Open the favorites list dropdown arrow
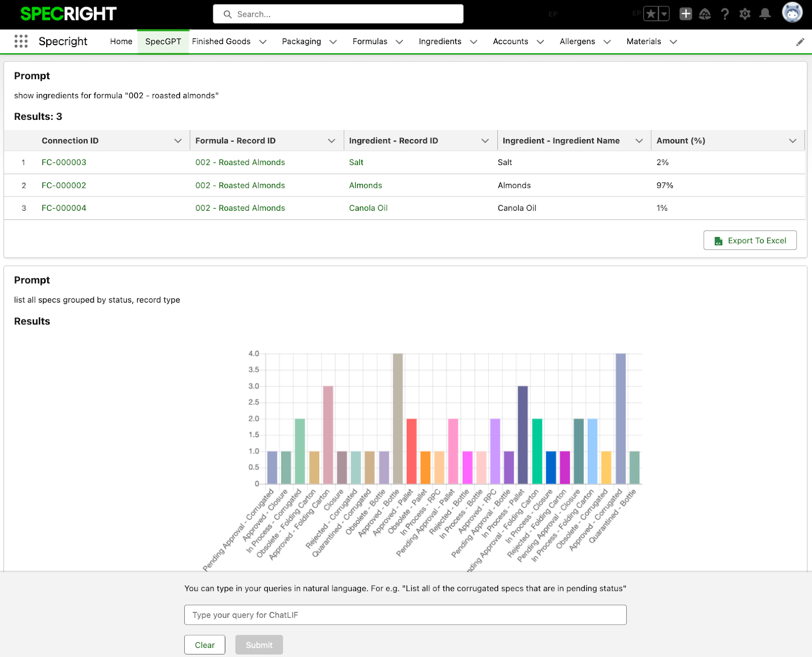This screenshot has height=657, width=812. [663, 14]
